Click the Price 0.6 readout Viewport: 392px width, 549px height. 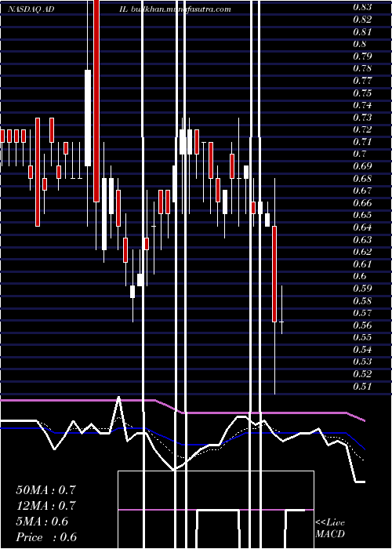coord(46,537)
